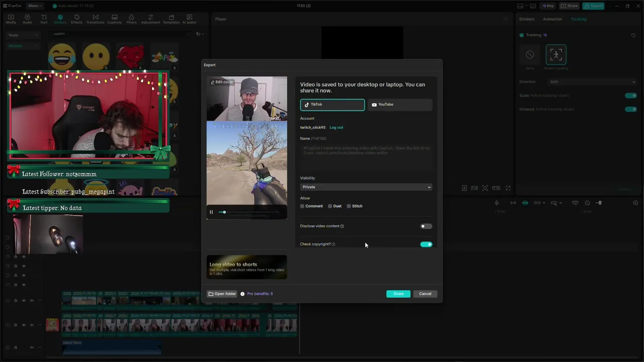Screen dimensions: 644x362
Task: Open the Transitions panel icon
Action: (95, 19)
